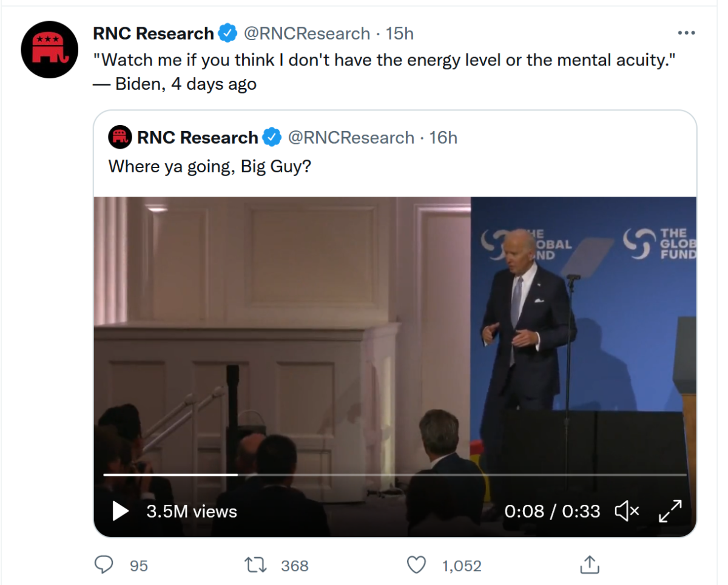Open quoted tweet's 16h timestamp
The width and height of the screenshot is (728, 585).
[443, 138]
